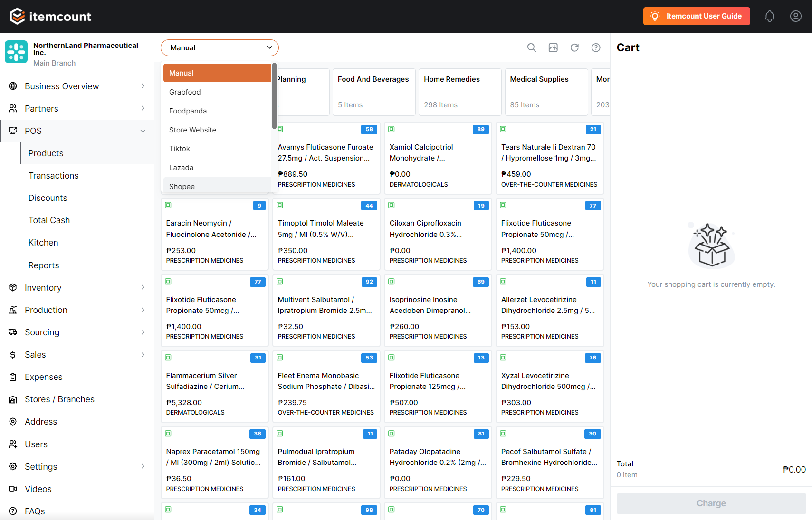Click the Expenses clipboard icon
The width and height of the screenshot is (812, 520).
(13, 377)
